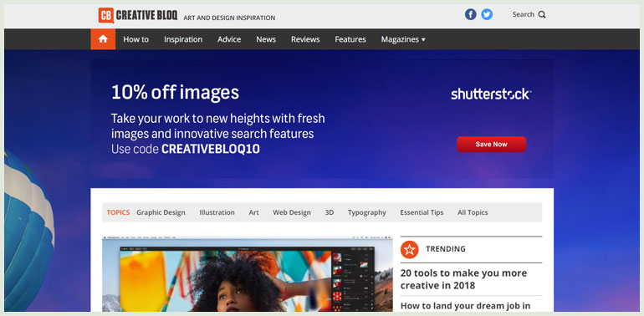Go to the Advice section
The height and width of the screenshot is (316, 644).
229,39
